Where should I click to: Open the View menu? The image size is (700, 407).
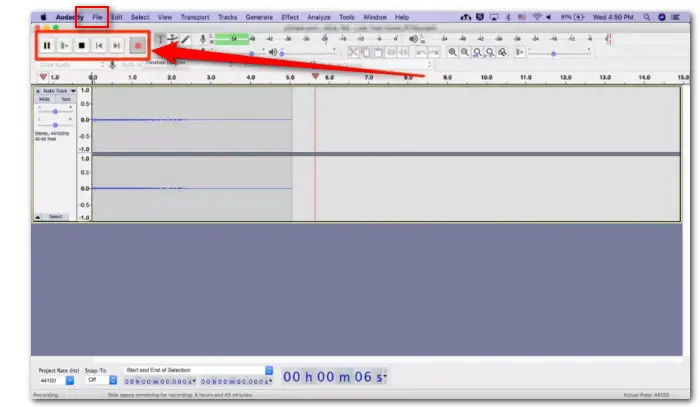165,17
